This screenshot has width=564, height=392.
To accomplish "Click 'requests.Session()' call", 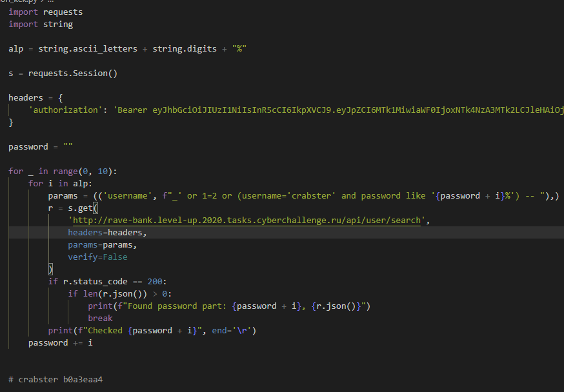I will click(x=73, y=73).
